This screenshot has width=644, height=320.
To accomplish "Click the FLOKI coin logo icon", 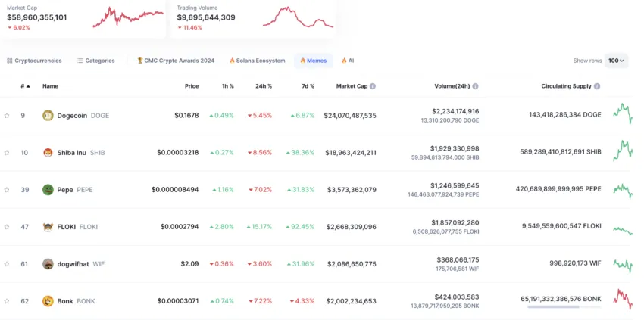I will click(48, 227).
